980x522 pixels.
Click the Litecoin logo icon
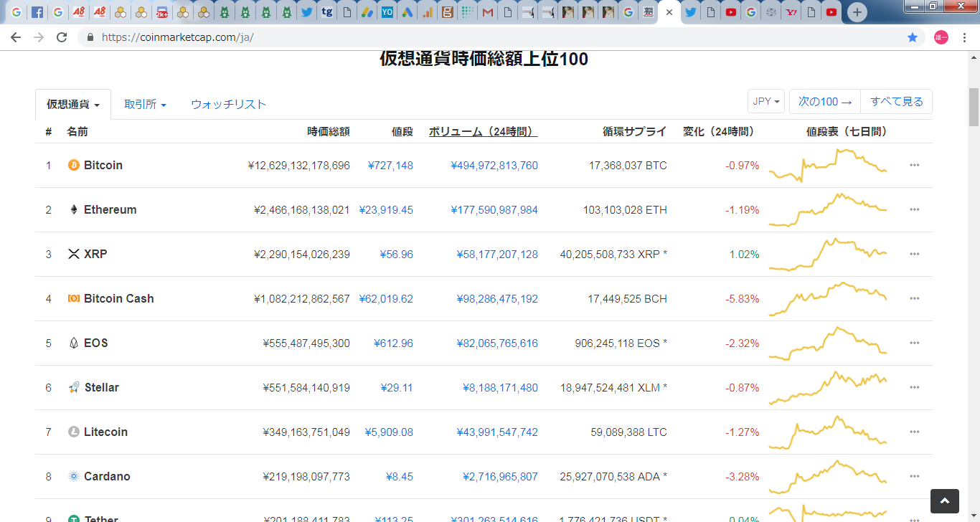pos(73,432)
